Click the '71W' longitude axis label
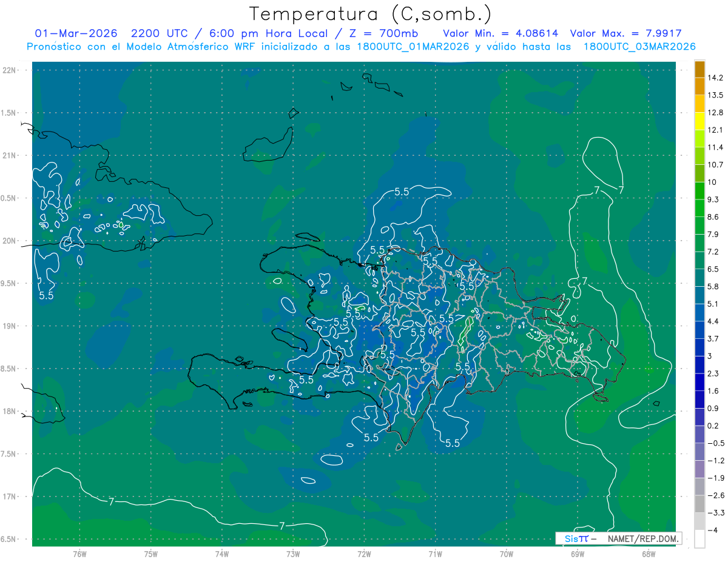Image resolution: width=728 pixels, height=562 pixels. (x=435, y=554)
